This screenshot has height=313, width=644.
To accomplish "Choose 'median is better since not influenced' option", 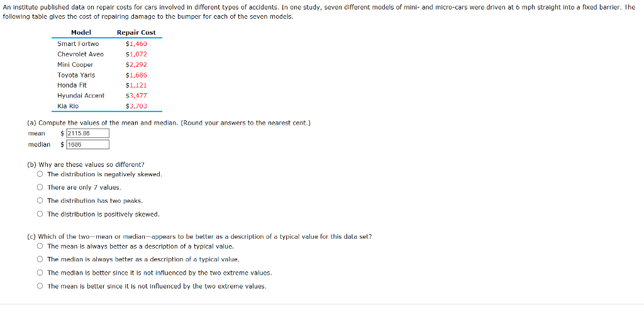I will 40,273.
